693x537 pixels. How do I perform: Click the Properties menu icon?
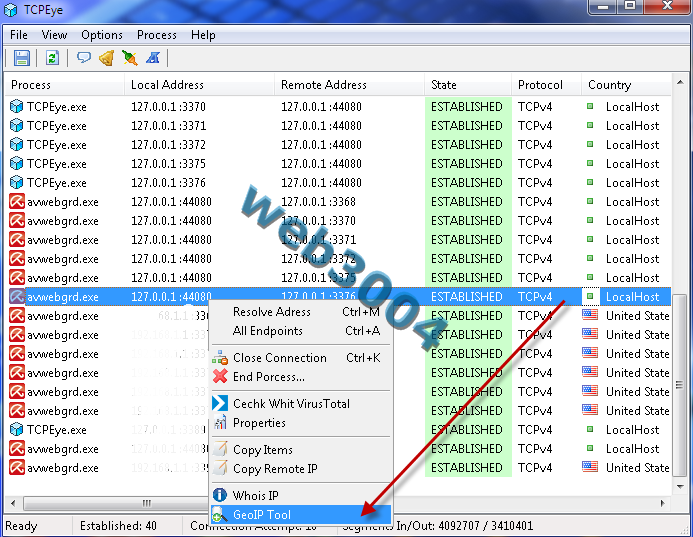[x=220, y=423]
